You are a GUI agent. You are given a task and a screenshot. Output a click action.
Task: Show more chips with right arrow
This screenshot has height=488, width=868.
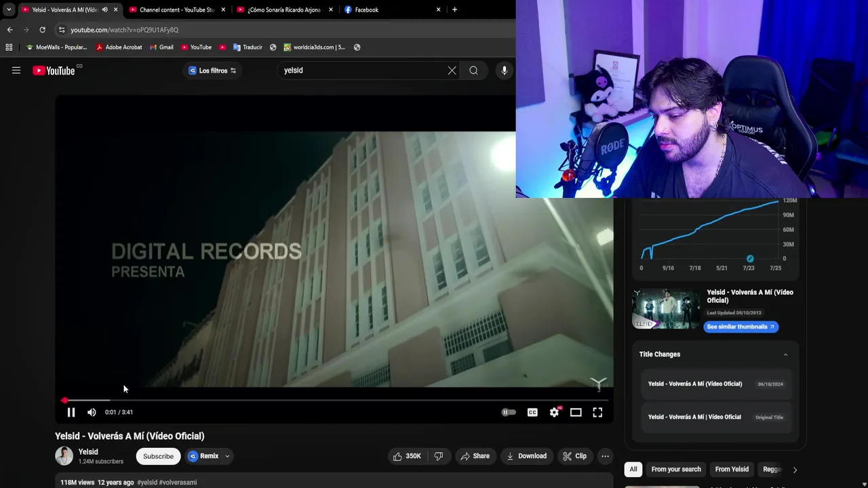tap(795, 470)
